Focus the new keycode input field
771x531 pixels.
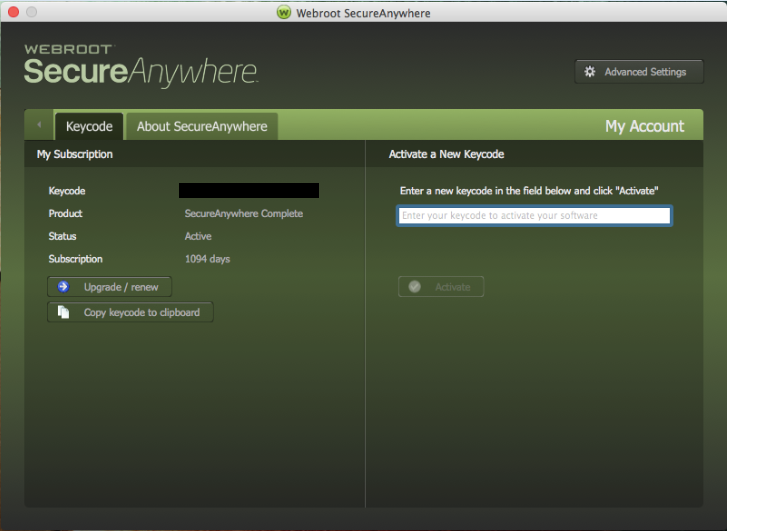tap(534, 215)
